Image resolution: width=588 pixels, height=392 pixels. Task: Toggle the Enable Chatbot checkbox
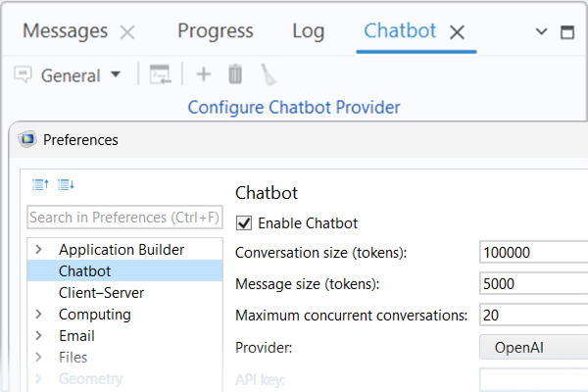244,222
